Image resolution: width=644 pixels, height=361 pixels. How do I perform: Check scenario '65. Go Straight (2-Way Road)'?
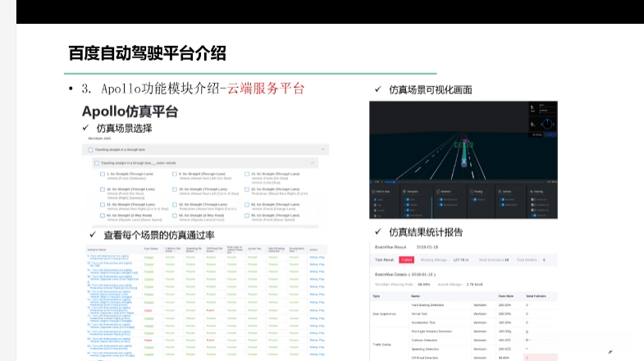175,215
